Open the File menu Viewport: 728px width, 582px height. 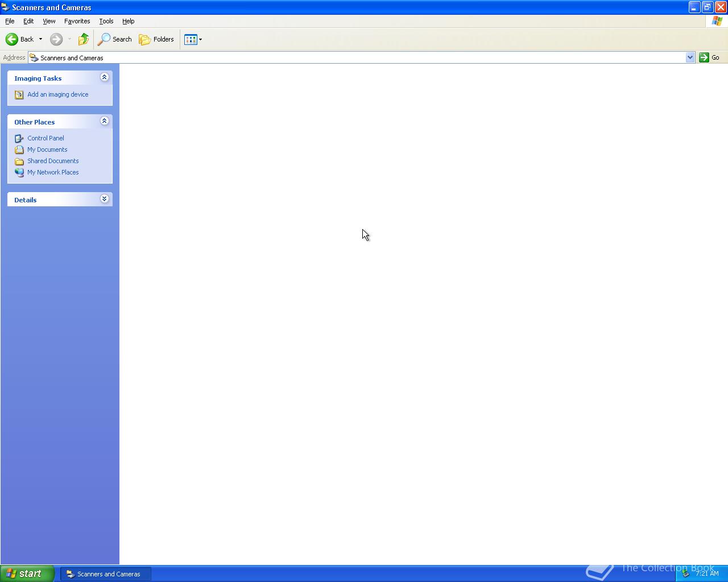point(10,21)
